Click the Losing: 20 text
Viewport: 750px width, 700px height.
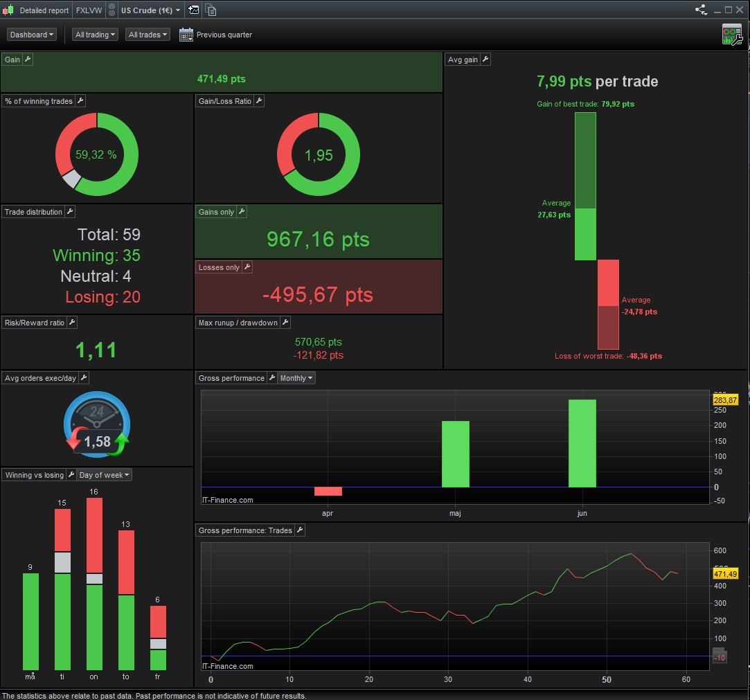point(102,297)
